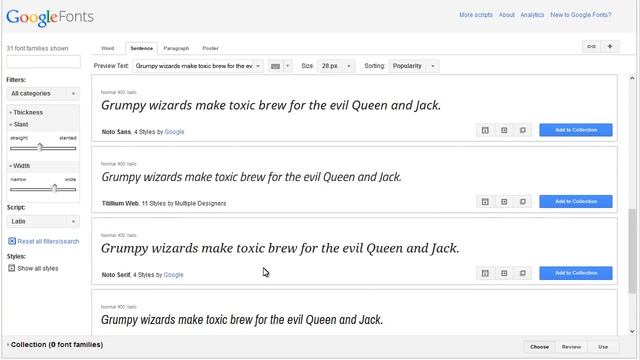Viewport: 640px width, 360px height.
Task: Switch to the Paragraph tab
Action: pos(176,48)
